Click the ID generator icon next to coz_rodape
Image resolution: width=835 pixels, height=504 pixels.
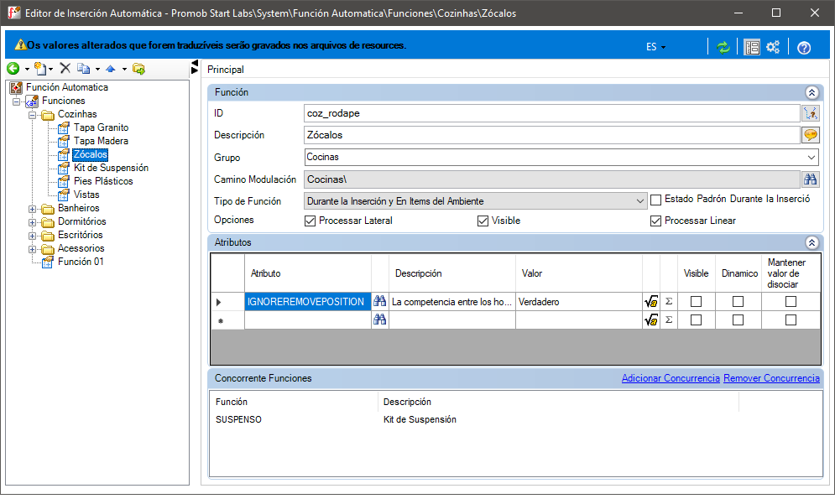click(811, 113)
